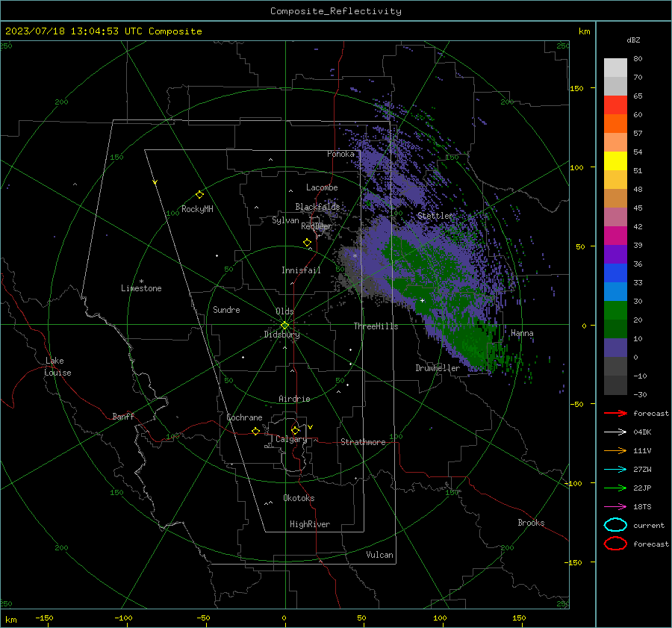Click the red forecast arrow in legend
This screenshot has height=628, width=672.
click(615, 413)
